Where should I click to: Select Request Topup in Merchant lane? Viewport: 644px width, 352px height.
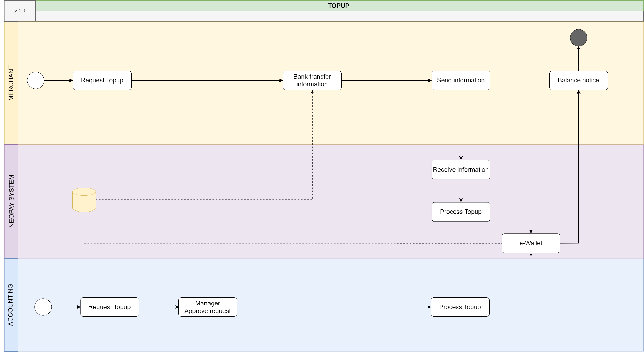coord(102,80)
